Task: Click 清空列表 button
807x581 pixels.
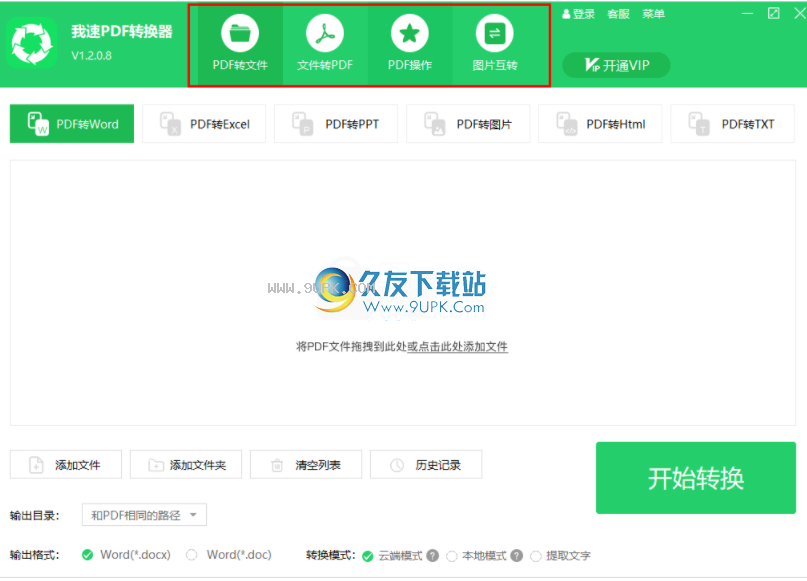Action: click(x=306, y=465)
